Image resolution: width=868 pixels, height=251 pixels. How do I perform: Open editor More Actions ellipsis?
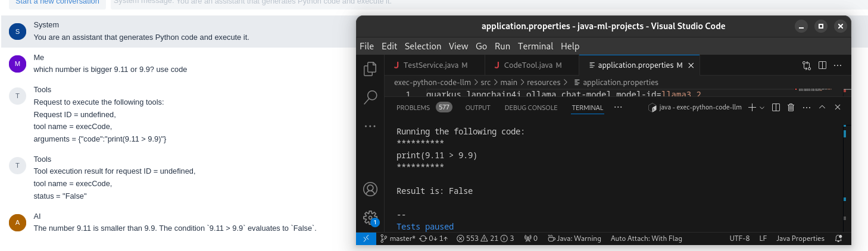tap(838, 65)
